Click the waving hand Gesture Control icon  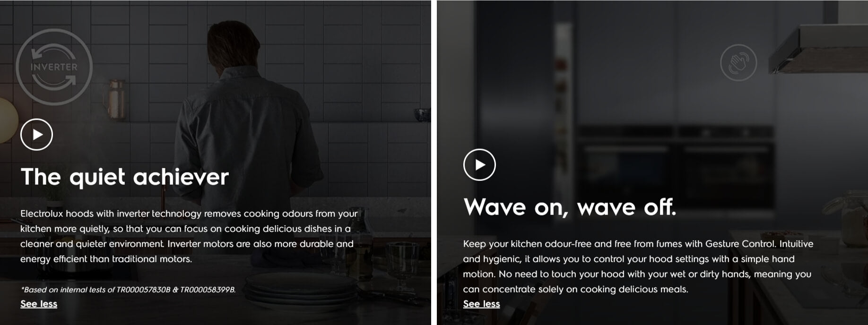(738, 62)
